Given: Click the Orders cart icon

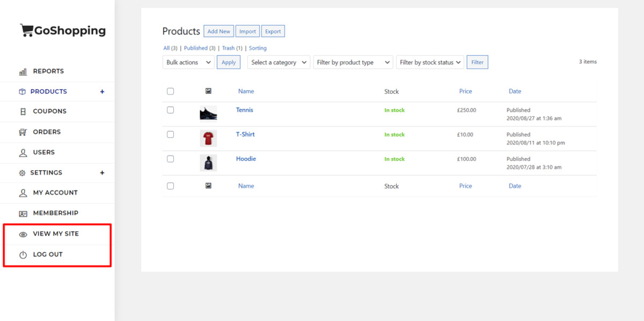Looking at the screenshot, I should pos(23,132).
